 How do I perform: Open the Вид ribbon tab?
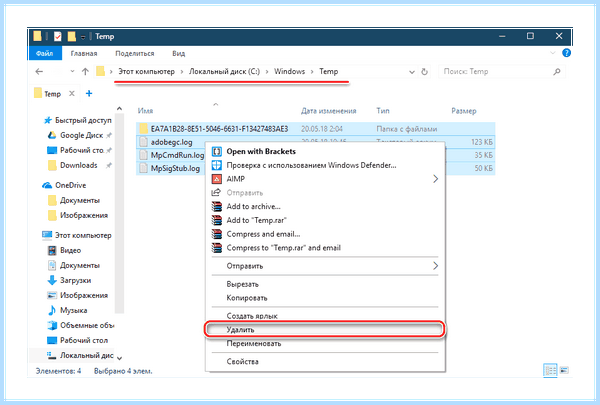pyautogui.click(x=178, y=53)
